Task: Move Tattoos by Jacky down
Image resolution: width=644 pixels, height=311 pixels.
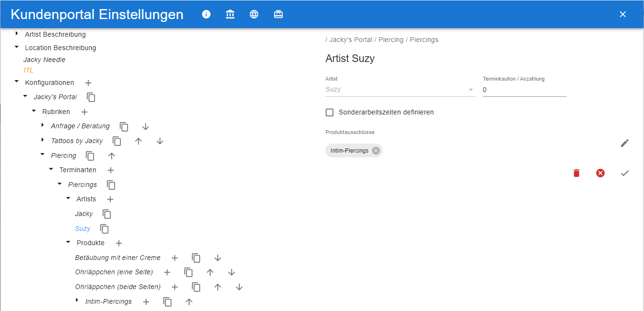Action: (x=160, y=141)
